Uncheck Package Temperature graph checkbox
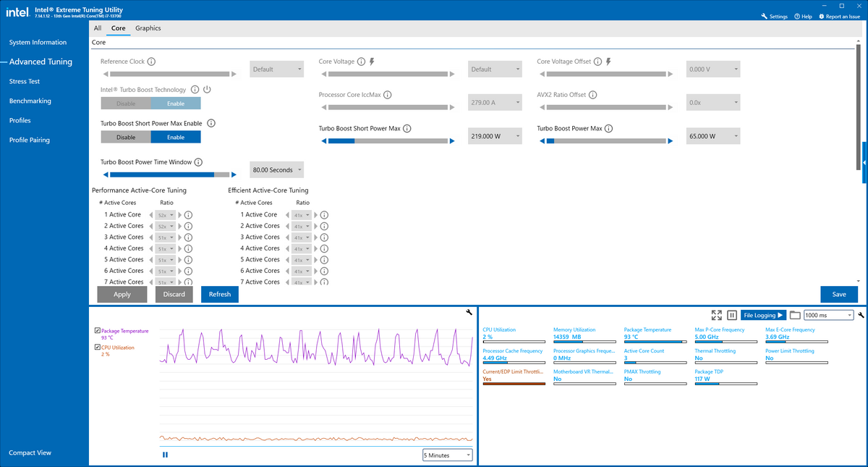The image size is (868, 467). pyautogui.click(x=98, y=330)
